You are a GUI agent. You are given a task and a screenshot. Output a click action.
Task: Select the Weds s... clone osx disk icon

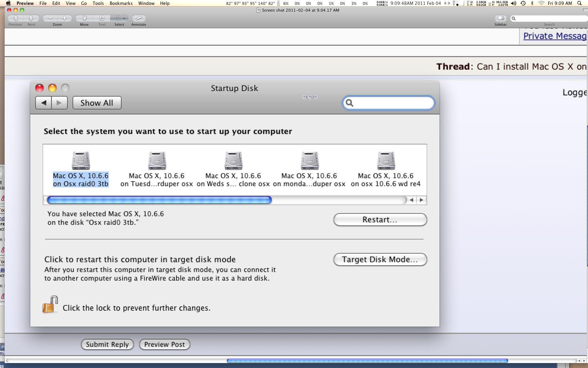coord(233,161)
